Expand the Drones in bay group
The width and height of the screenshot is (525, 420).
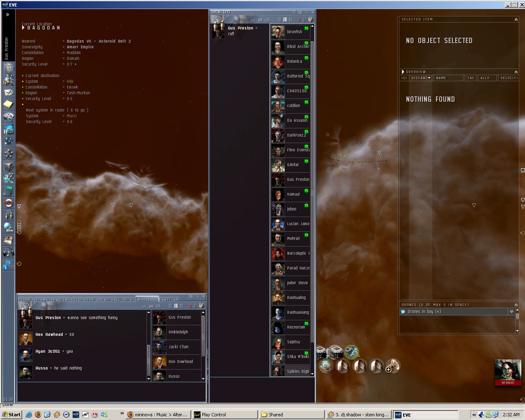click(511, 312)
